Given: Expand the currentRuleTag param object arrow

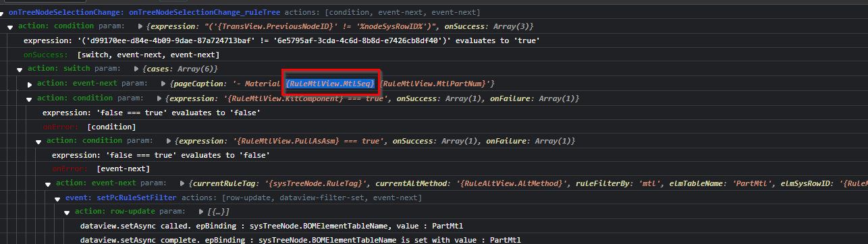Looking at the screenshot, I should point(183,183).
